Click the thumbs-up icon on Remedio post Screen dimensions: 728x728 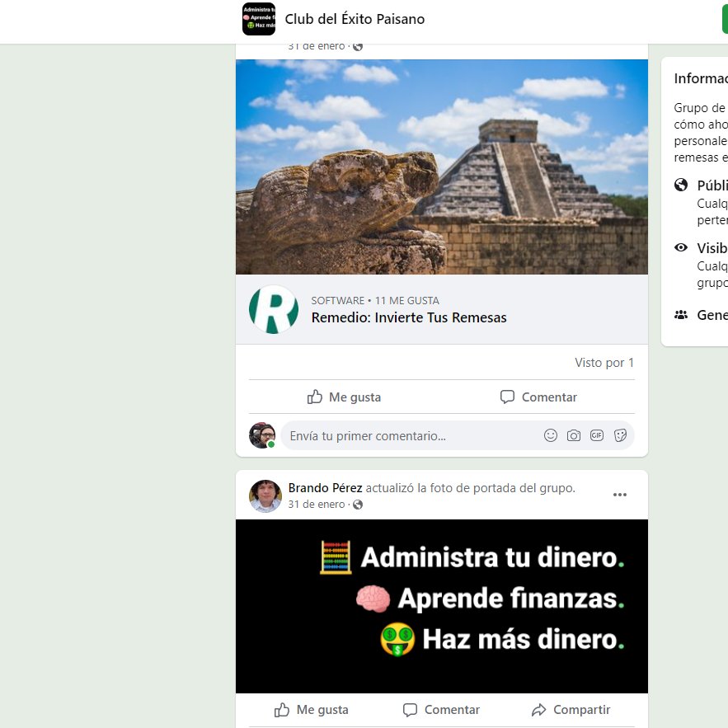coord(315,397)
